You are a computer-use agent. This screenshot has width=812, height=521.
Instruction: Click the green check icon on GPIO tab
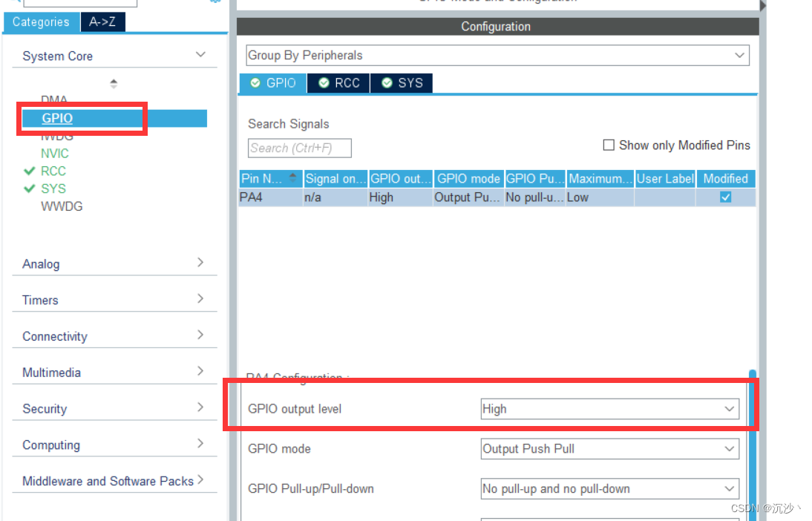click(x=255, y=83)
